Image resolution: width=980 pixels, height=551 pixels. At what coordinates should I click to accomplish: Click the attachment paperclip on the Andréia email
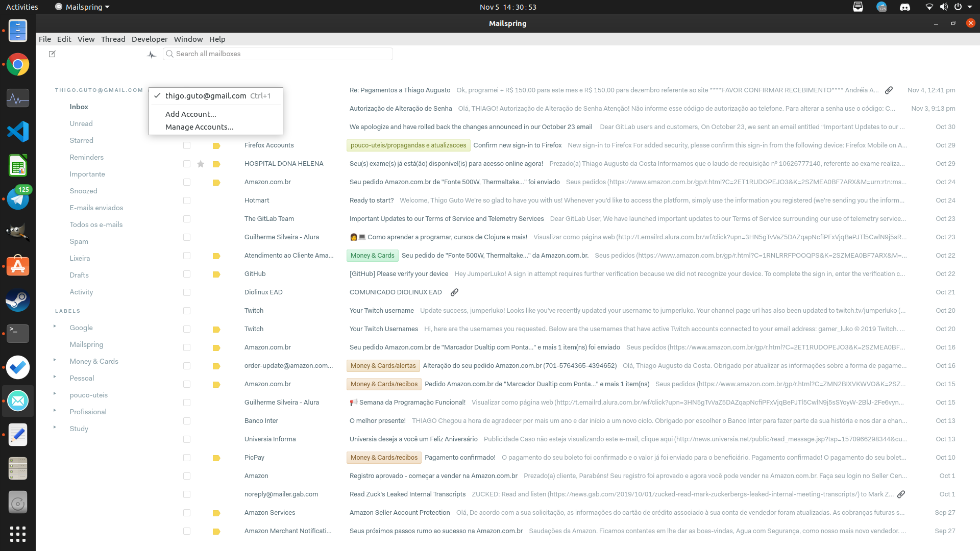(x=889, y=90)
